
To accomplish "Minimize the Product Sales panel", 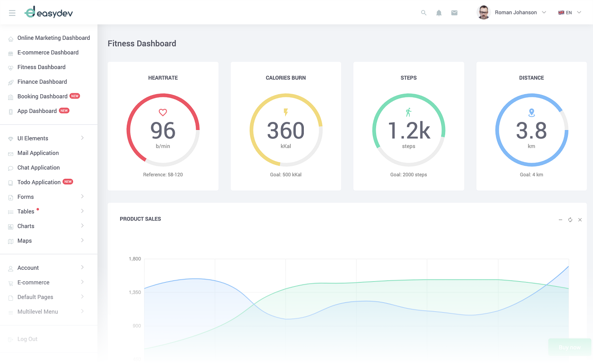I will pos(561,220).
